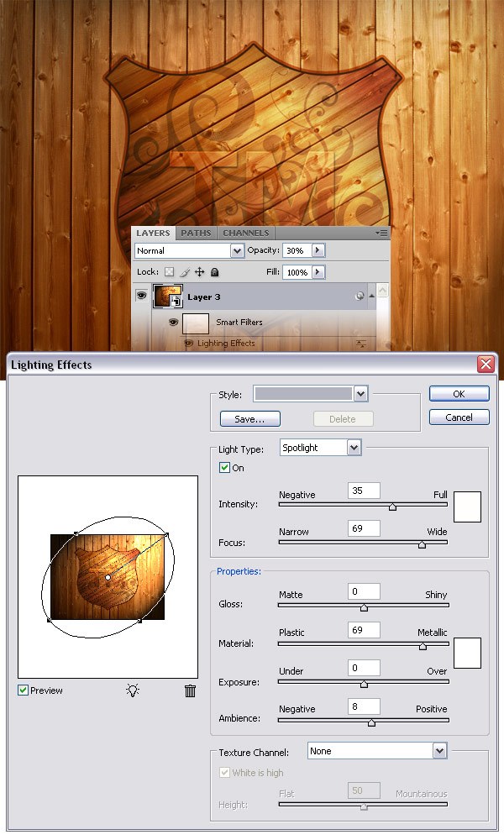Click the Save... button
Screen dimensions: 504x840
point(249,419)
